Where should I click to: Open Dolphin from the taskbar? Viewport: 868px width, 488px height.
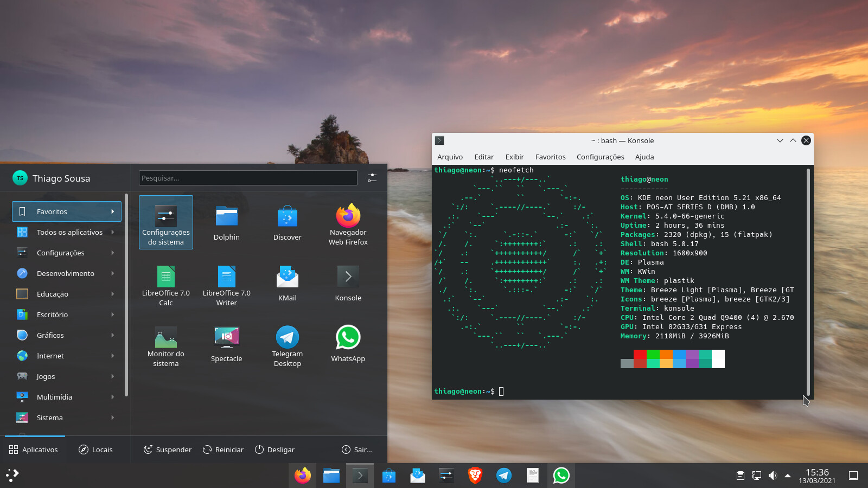(x=331, y=476)
